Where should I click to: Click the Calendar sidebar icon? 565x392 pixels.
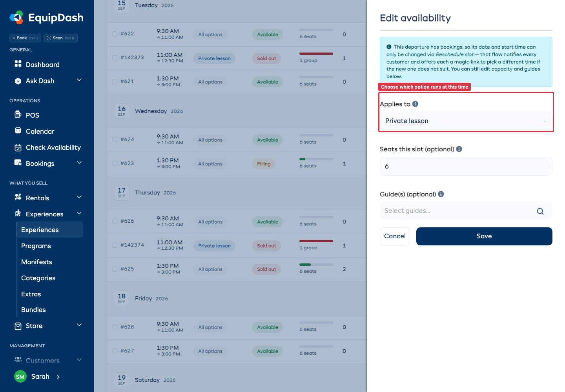click(18, 131)
